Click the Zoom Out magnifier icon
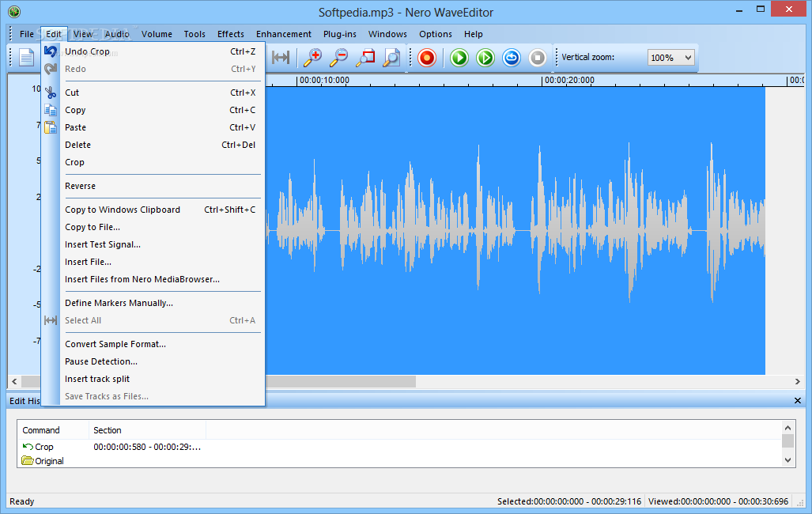812x514 pixels. (339, 58)
